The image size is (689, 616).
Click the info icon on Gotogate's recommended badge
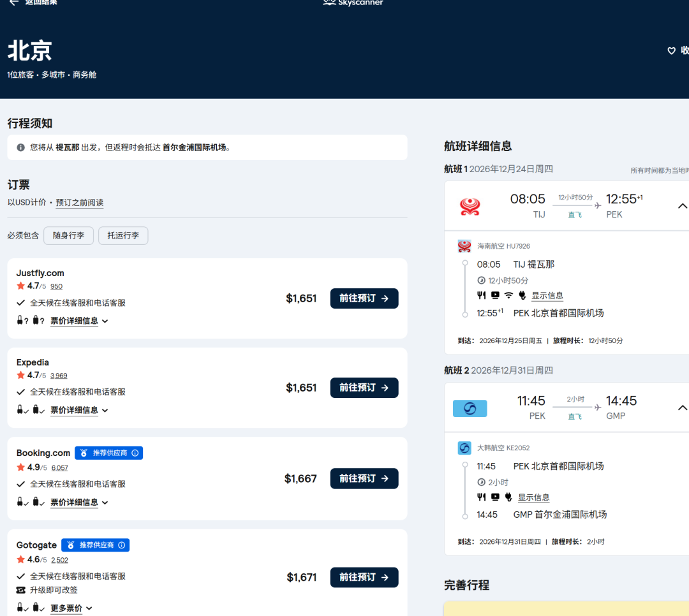[x=122, y=545]
